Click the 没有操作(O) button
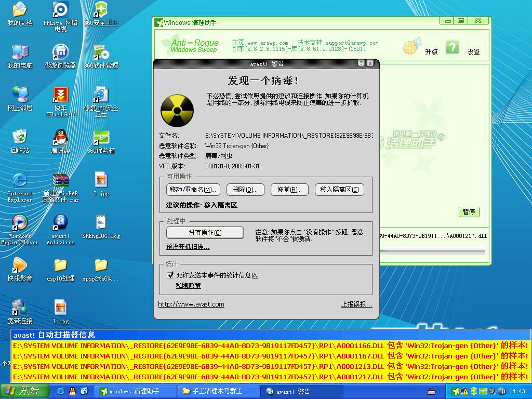 pyautogui.click(x=205, y=233)
